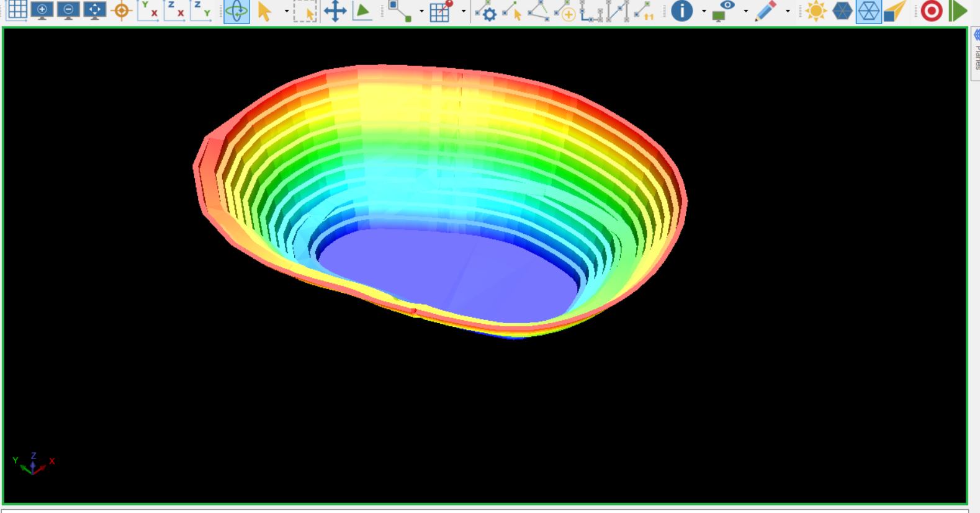Open the node connection tool dropdown
980x513 pixels.
421,11
